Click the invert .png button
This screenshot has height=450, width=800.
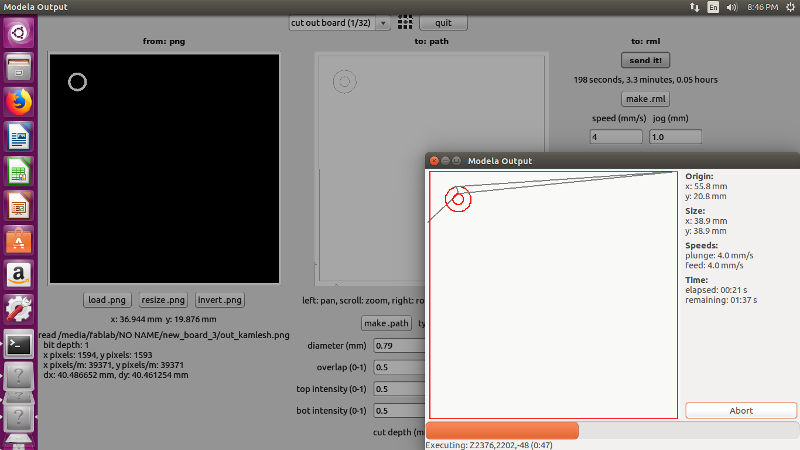(x=220, y=300)
